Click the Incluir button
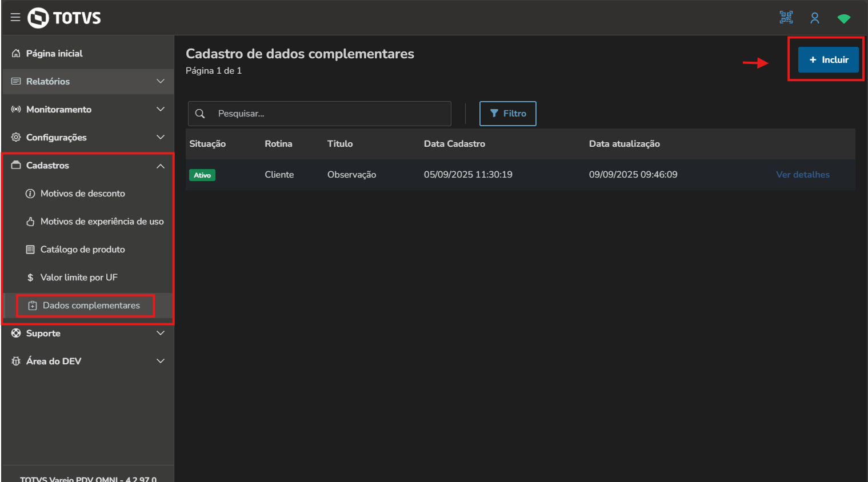 pos(828,59)
